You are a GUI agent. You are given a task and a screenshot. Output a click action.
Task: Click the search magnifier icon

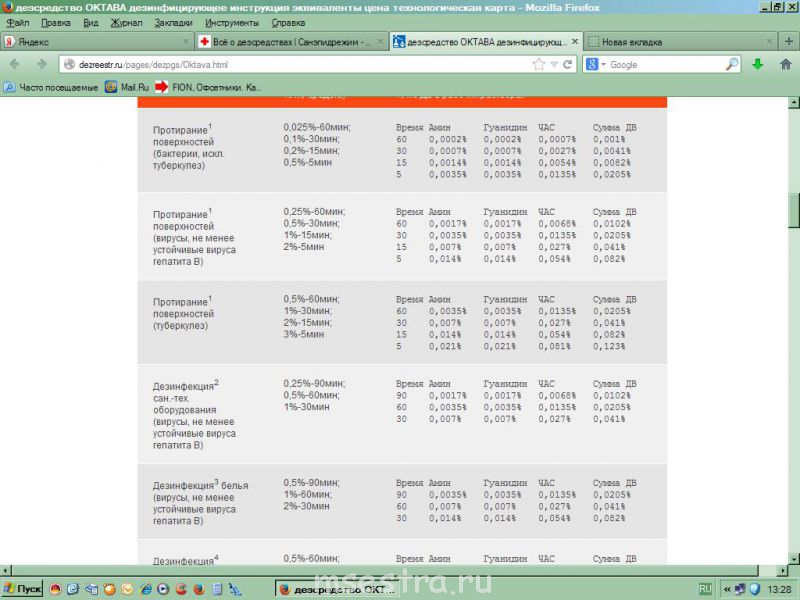732,64
